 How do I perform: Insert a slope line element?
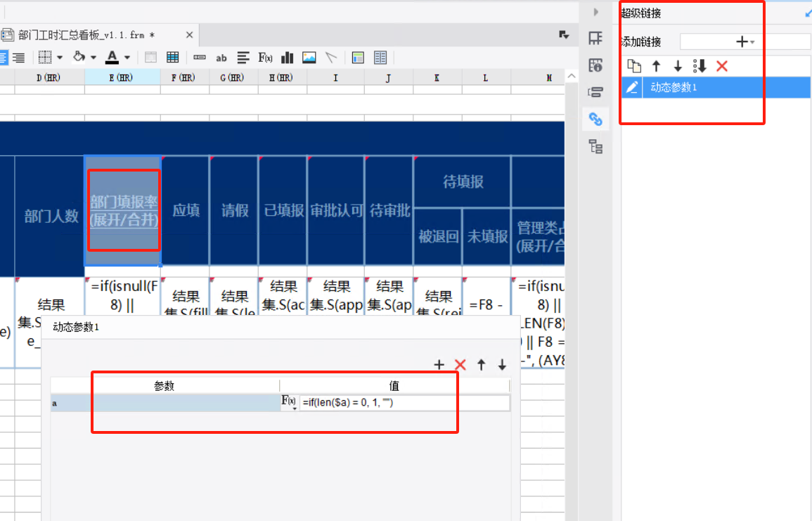click(x=331, y=58)
